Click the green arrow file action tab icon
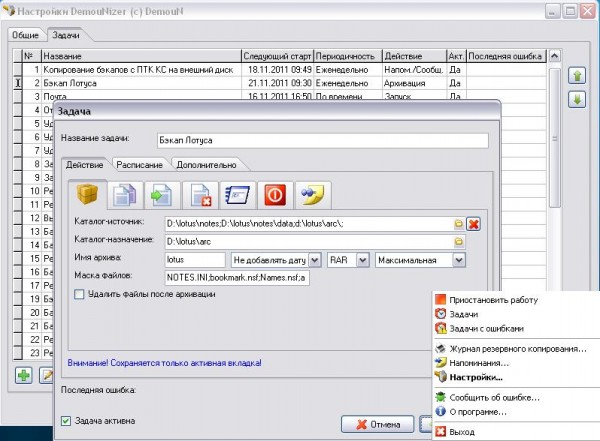The image size is (600, 441). click(159, 194)
